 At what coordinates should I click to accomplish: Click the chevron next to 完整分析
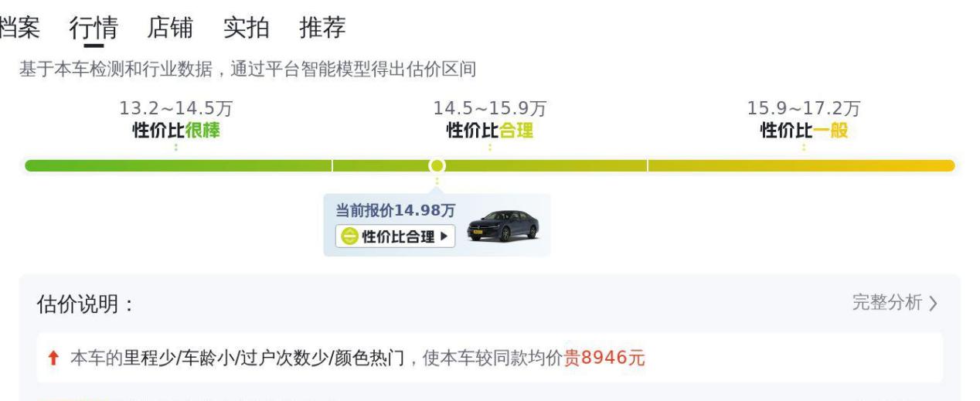(x=933, y=304)
